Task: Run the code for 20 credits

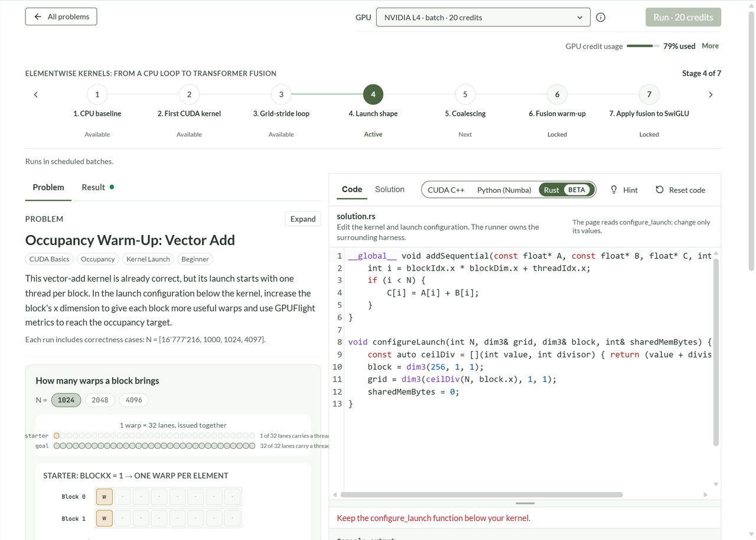Action: point(683,17)
